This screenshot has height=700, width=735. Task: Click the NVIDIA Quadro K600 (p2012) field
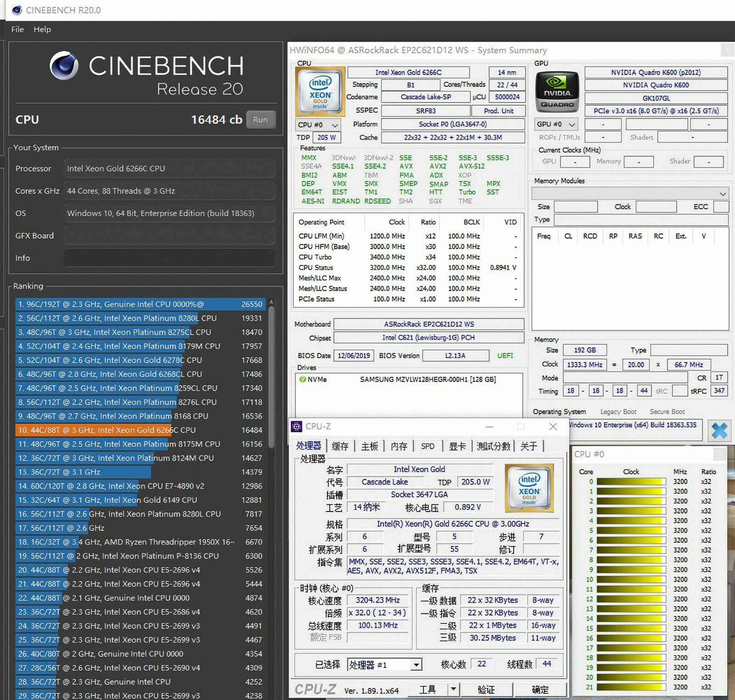tap(656, 72)
